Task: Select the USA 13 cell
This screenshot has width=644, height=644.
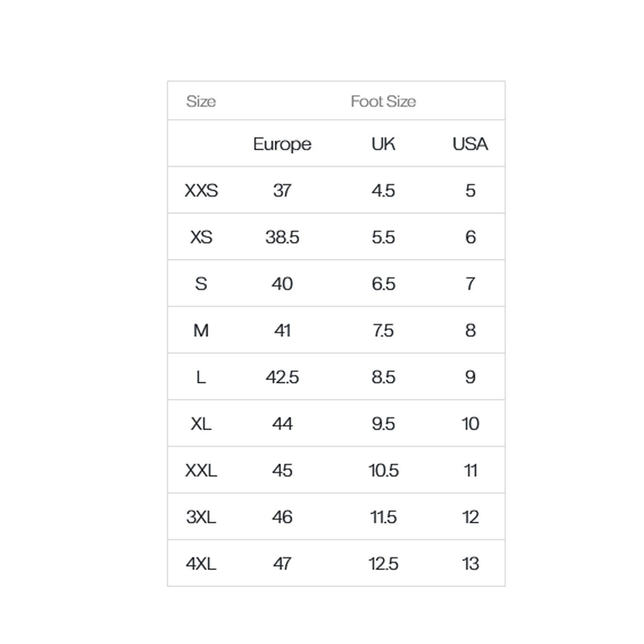Action: point(471,564)
